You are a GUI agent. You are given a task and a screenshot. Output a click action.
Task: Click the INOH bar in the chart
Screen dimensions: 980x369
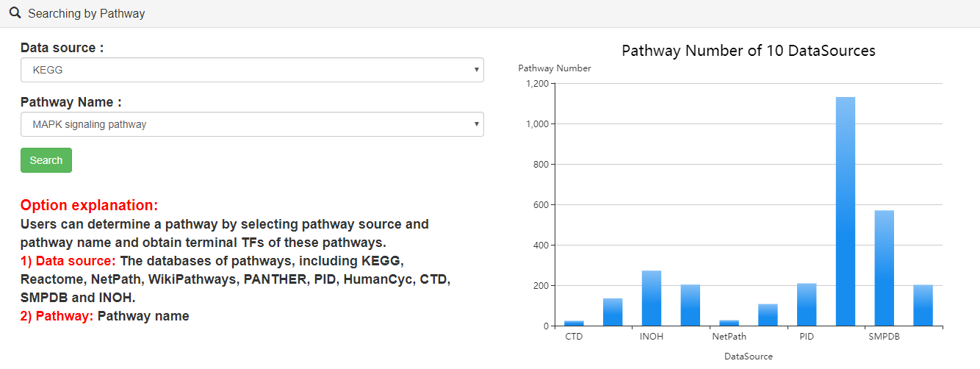[652, 298]
